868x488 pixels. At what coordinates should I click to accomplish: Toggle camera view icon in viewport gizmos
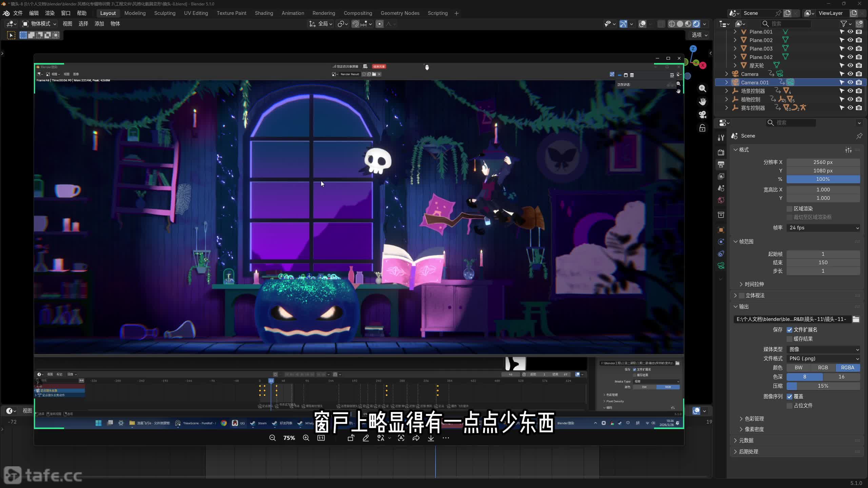(x=703, y=115)
